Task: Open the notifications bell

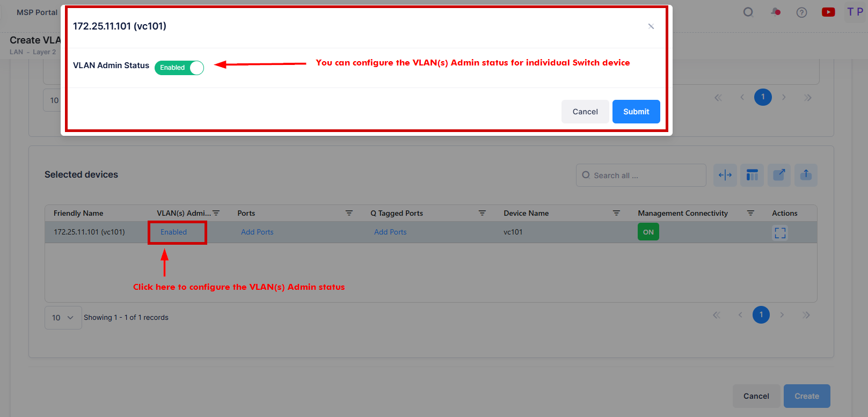Action: click(775, 12)
